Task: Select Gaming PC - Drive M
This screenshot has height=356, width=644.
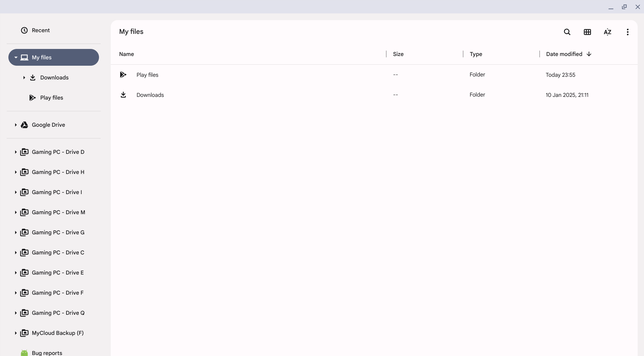Action: pyautogui.click(x=58, y=212)
